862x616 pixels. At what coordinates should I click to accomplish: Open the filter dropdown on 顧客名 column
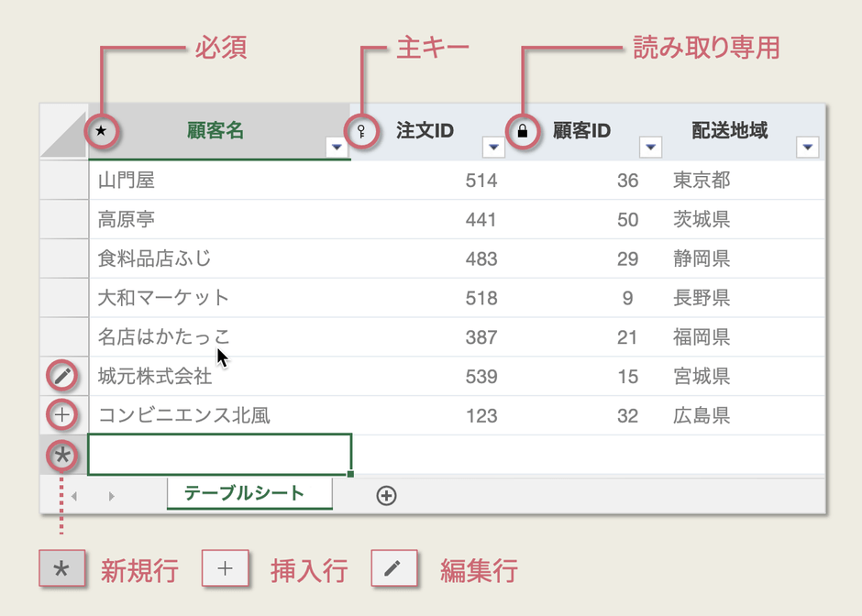[x=337, y=147]
